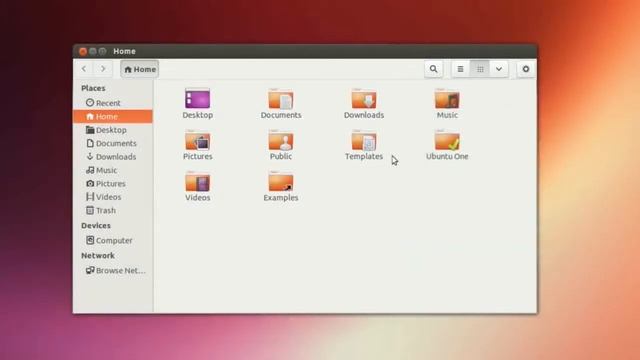Switch to icon grid view
The width and height of the screenshot is (640, 360).
[x=480, y=69]
